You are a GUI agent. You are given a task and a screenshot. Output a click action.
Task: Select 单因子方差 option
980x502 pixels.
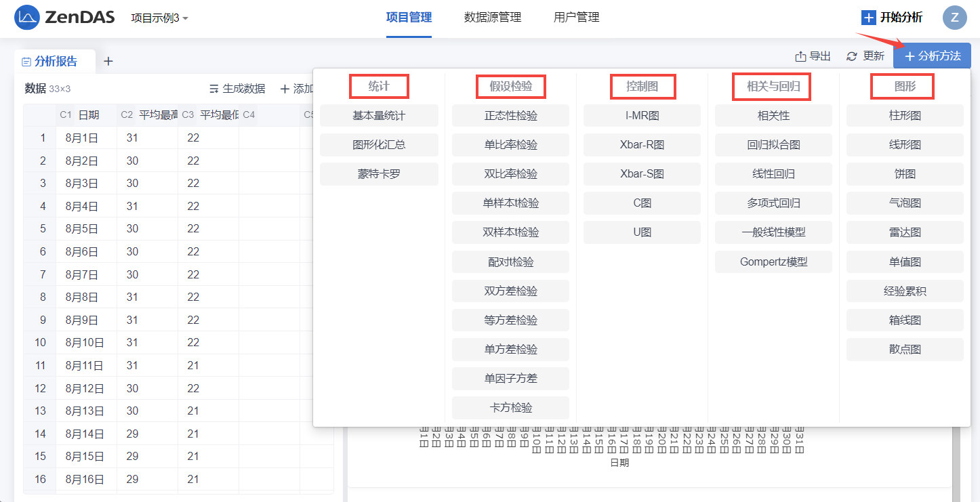pyautogui.click(x=510, y=379)
